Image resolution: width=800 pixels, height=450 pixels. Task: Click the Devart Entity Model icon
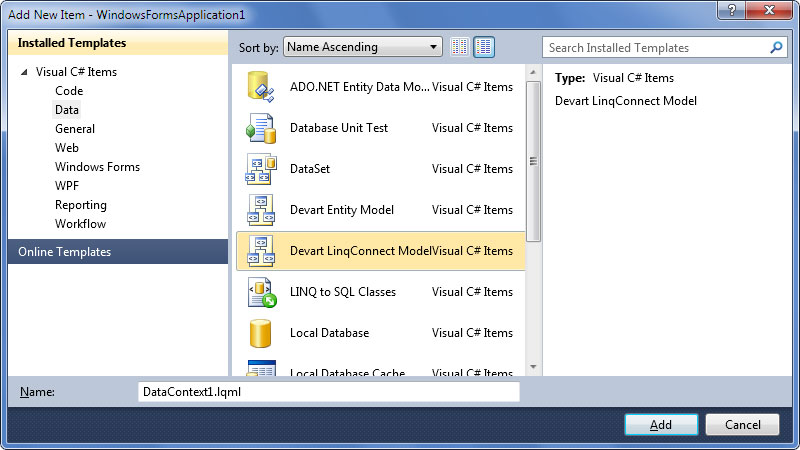(x=261, y=210)
